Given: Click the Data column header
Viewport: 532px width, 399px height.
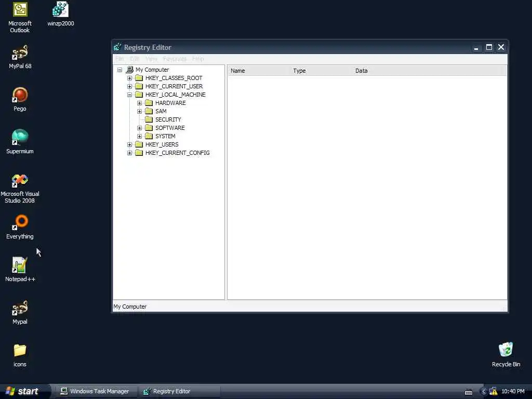Looking at the screenshot, I should (x=428, y=71).
